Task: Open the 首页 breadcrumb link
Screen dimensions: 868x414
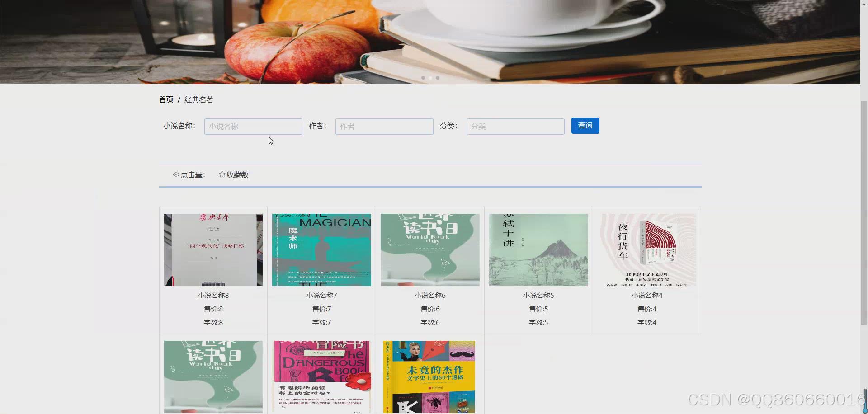Action: pyautogui.click(x=166, y=99)
